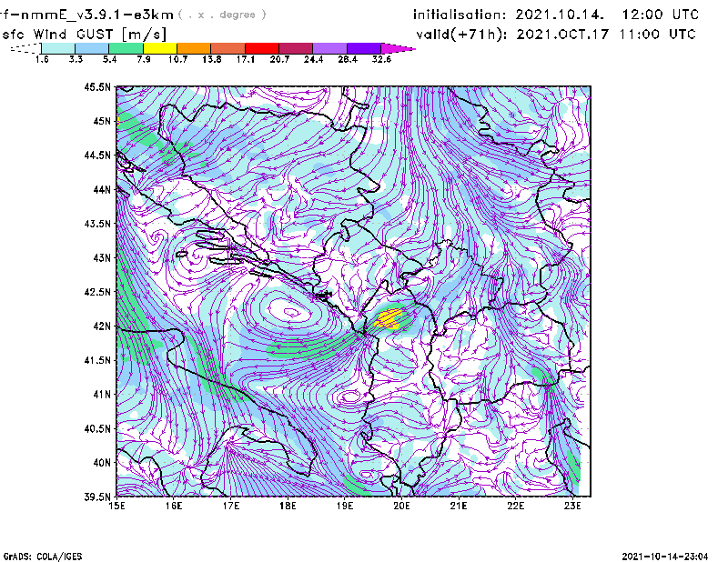Click the colorbar value '17.1'
The image size is (728, 562).
tap(246, 59)
